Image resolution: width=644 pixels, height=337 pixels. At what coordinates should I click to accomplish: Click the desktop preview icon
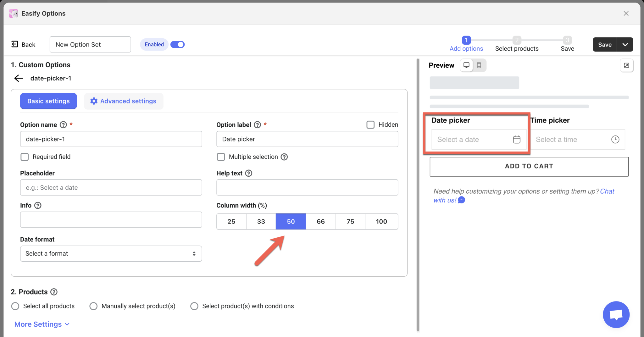[x=466, y=65]
